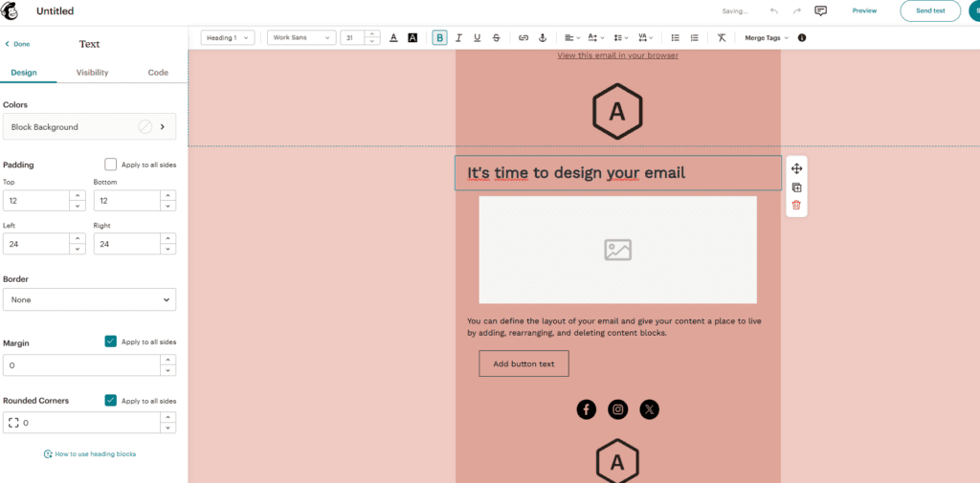Apply strikethrough formatting
Screen dimensions: 980x483
497,38
